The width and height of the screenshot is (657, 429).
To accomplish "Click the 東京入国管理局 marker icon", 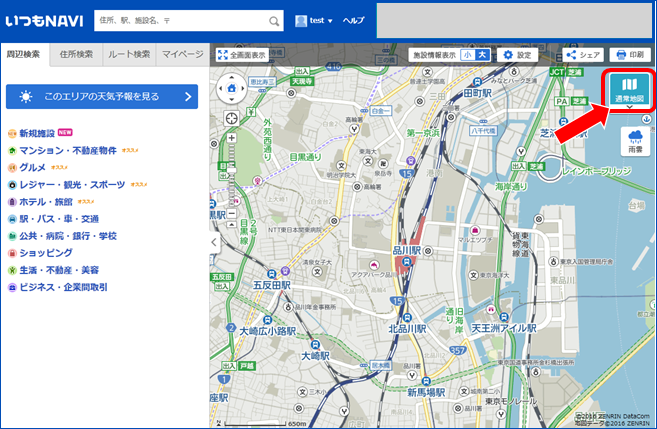I will (x=554, y=261).
